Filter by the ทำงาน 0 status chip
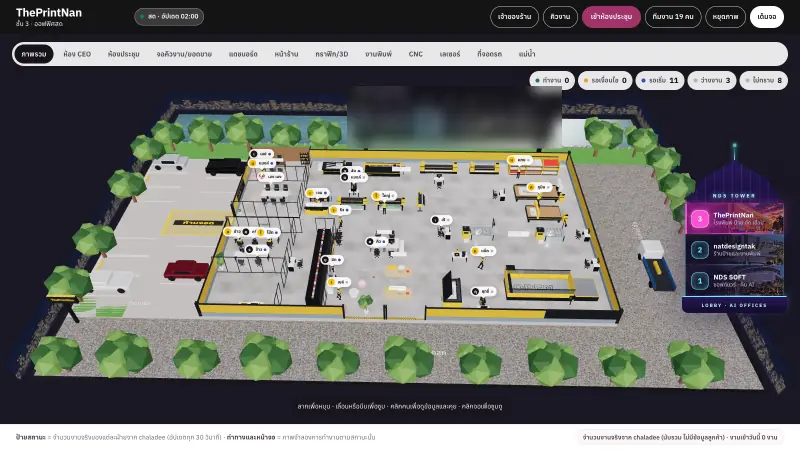This screenshot has width=800, height=450. (x=552, y=81)
